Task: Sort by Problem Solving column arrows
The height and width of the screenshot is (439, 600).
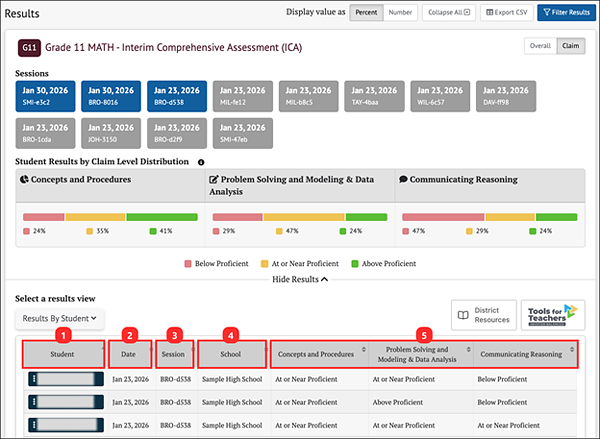Action: pyautogui.click(x=468, y=349)
